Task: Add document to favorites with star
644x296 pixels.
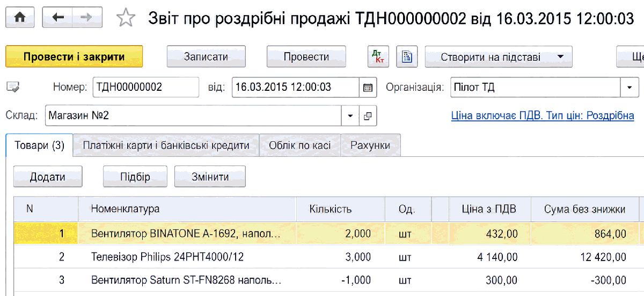Action: [x=126, y=18]
